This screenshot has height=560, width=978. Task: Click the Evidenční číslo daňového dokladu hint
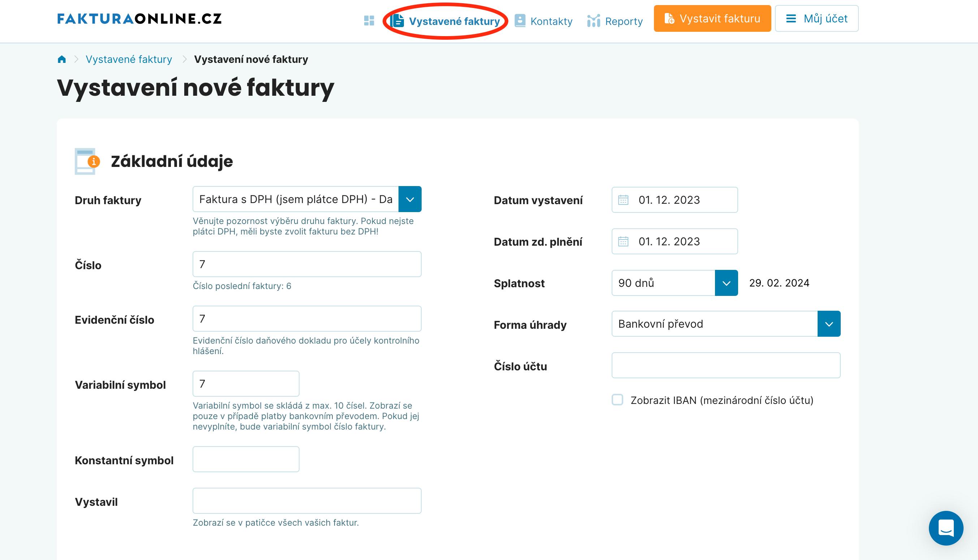[306, 346]
